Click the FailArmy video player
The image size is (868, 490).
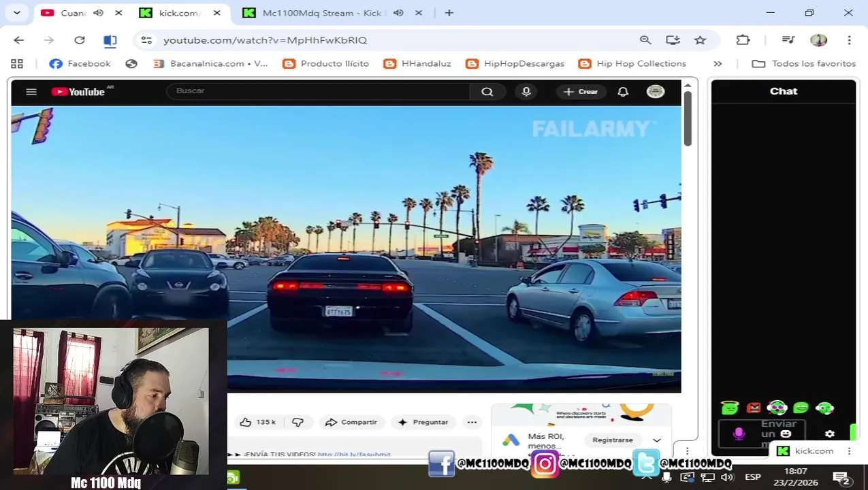(346, 248)
